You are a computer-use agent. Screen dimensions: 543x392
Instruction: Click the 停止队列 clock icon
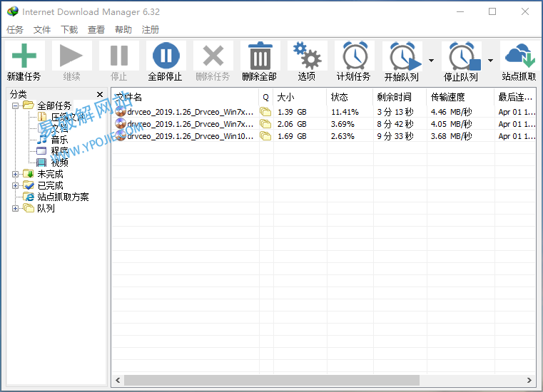click(x=463, y=56)
